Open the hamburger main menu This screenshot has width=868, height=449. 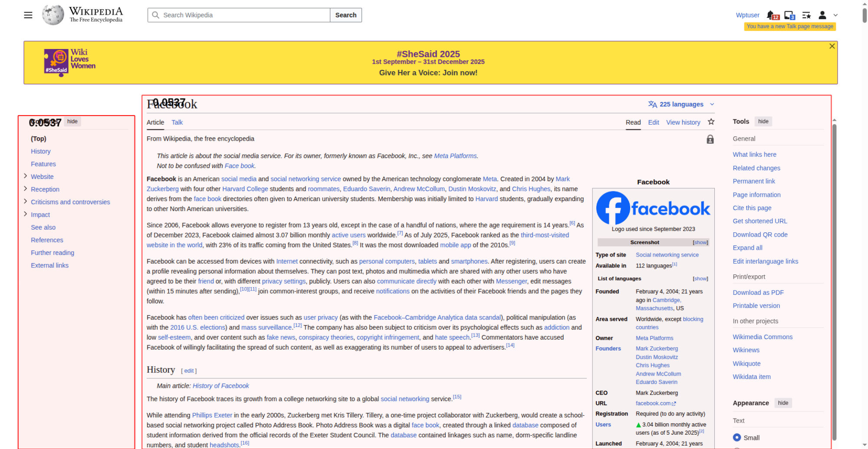(x=28, y=15)
